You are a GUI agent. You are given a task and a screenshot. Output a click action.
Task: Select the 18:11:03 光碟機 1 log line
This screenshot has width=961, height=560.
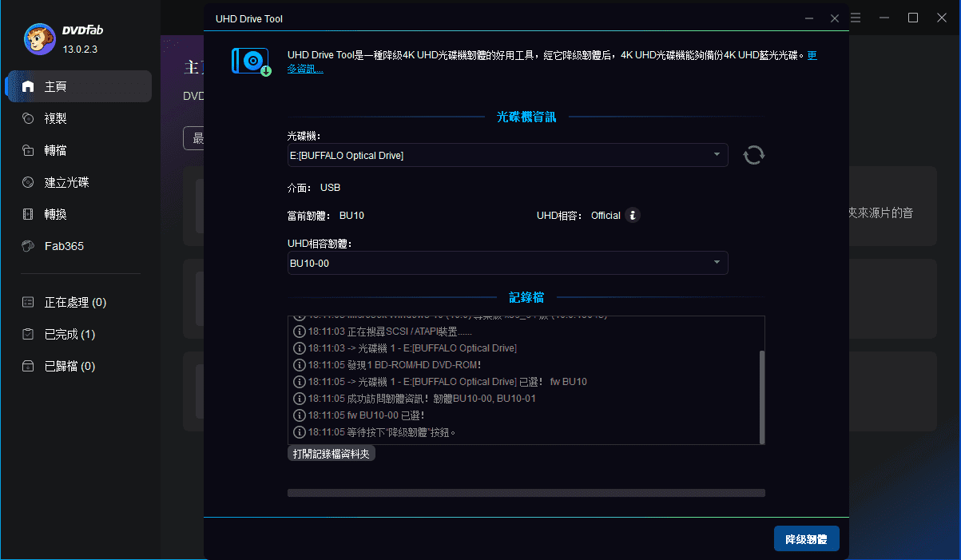click(405, 348)
